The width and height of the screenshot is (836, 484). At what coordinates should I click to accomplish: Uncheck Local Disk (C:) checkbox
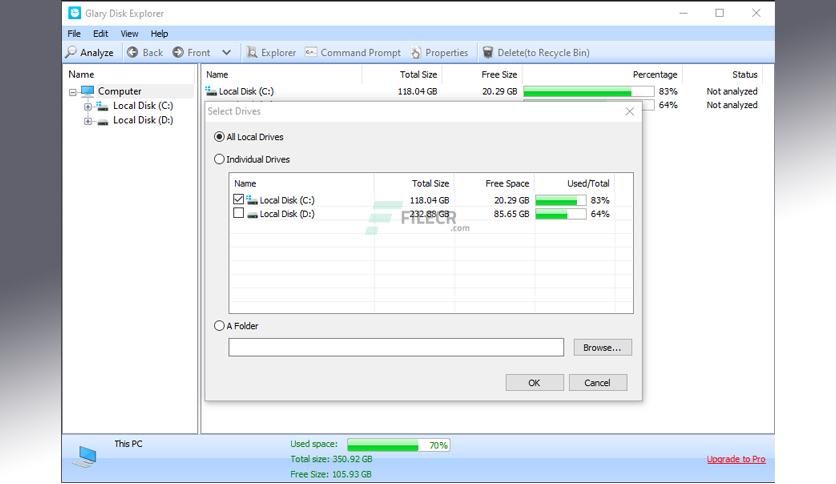click(238, 199)
